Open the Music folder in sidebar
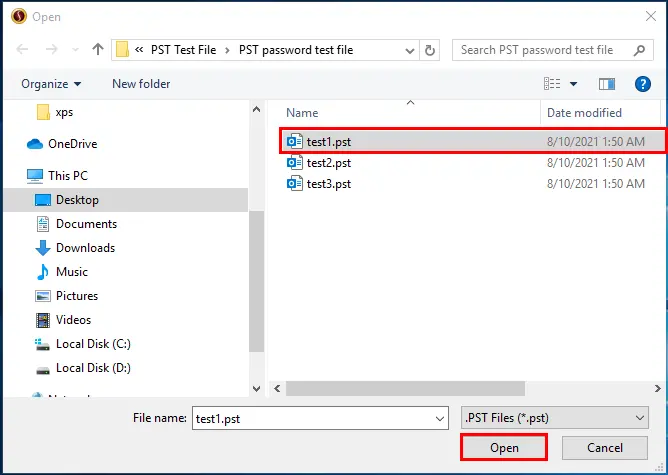Screen dimensions: 668x475 [x=71, y=272]
